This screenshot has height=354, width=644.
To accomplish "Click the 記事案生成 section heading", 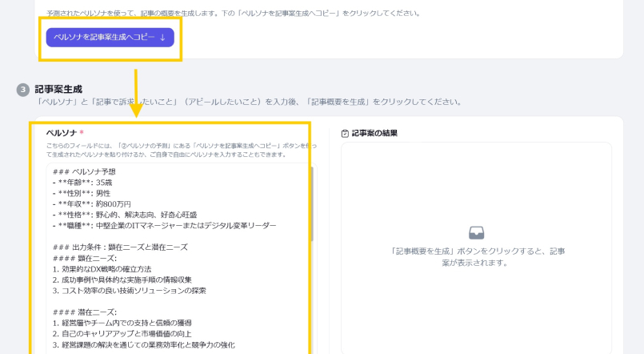I will point(58,89).
